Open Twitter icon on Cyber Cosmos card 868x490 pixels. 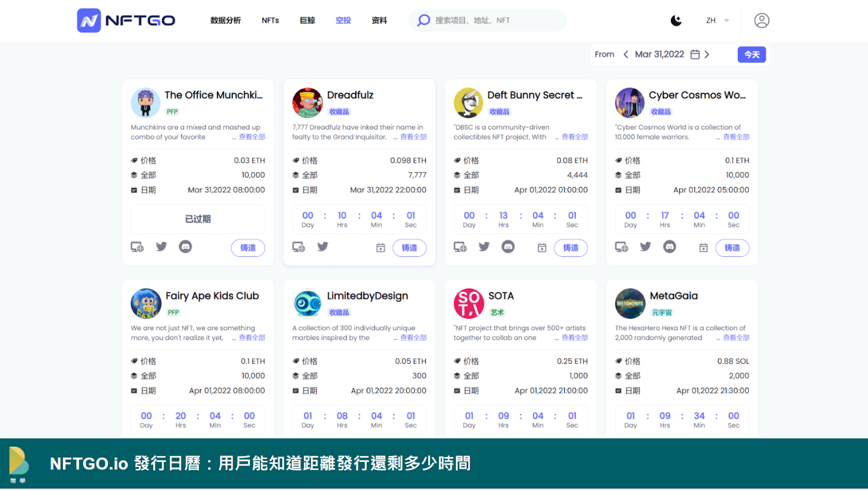click(x=646, y=247)
